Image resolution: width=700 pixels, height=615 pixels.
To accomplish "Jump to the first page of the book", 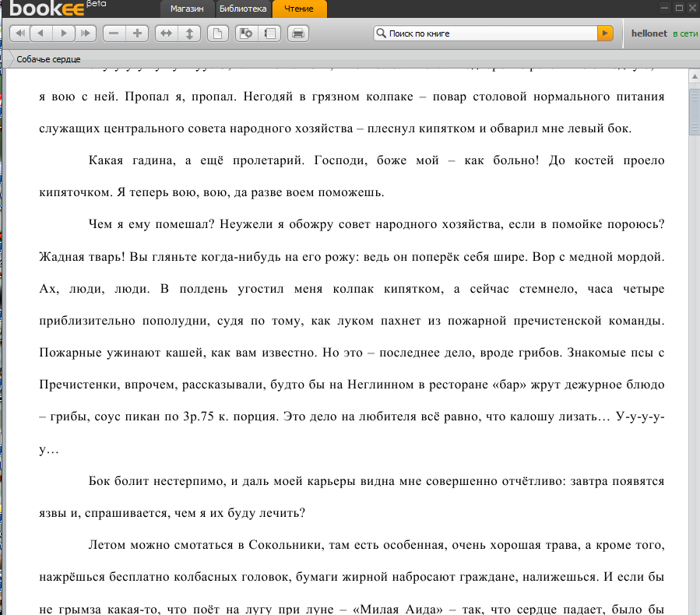I will pos(19,33).
